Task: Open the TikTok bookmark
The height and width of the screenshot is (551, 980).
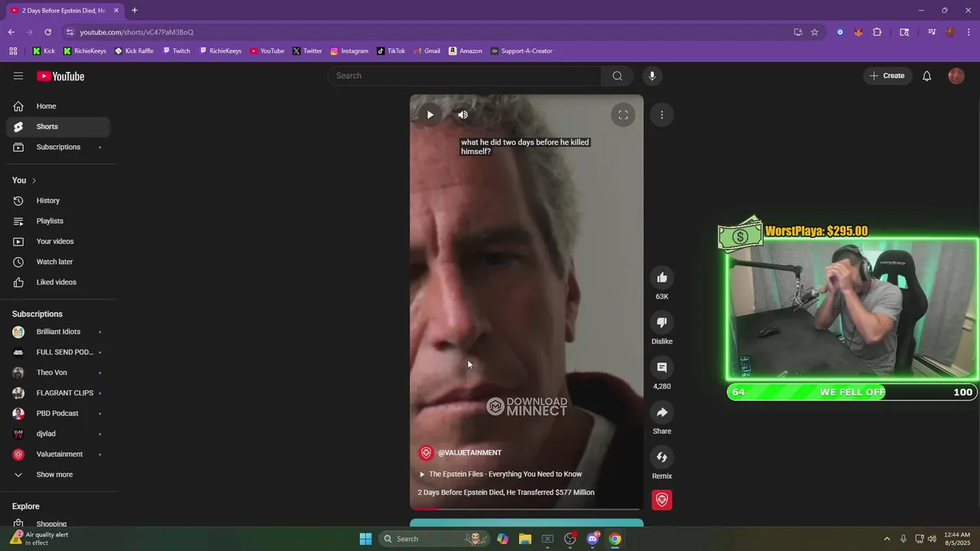Action: [391, 51]
